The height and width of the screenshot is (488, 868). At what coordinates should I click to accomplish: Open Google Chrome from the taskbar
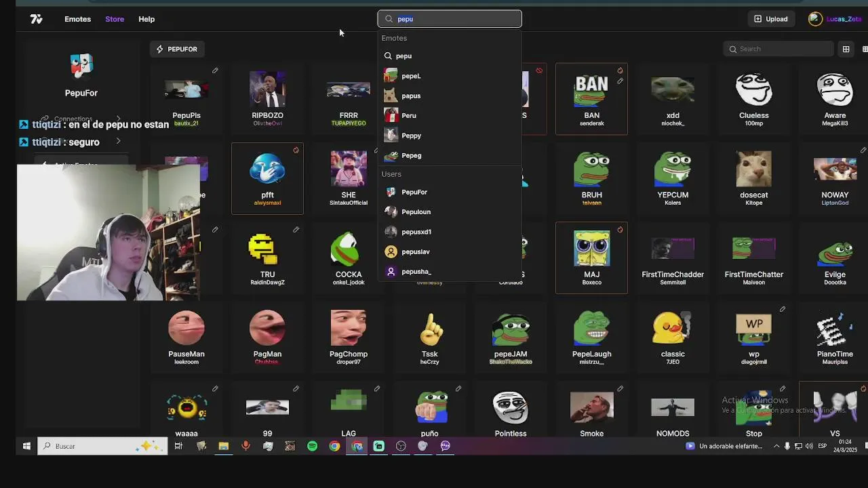pos(334,446)
